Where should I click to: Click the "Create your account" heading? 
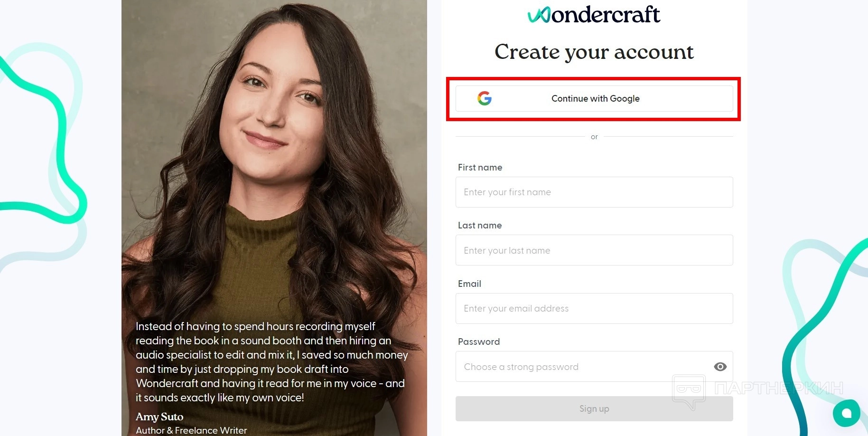pyautogui.click(x=594, y=52)
